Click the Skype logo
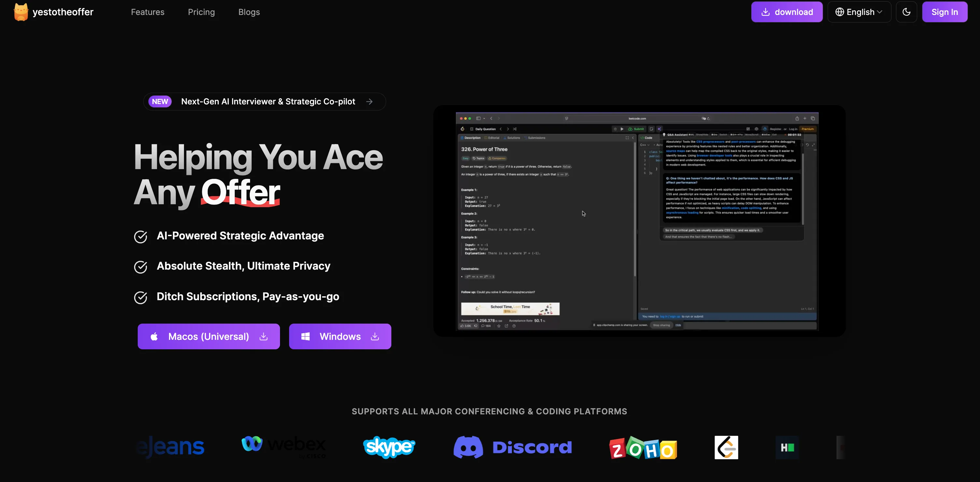Viewport: 980px width, 482px height. (x=389, y=447)
